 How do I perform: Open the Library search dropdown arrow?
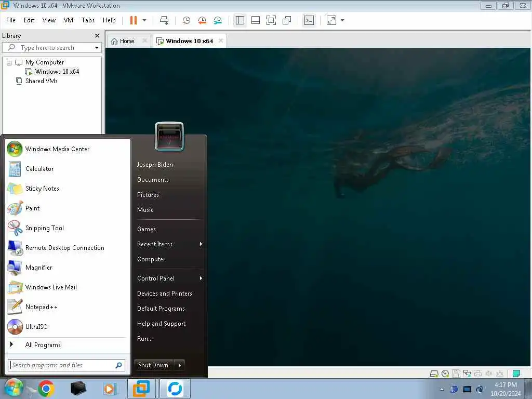coord(97,48)
